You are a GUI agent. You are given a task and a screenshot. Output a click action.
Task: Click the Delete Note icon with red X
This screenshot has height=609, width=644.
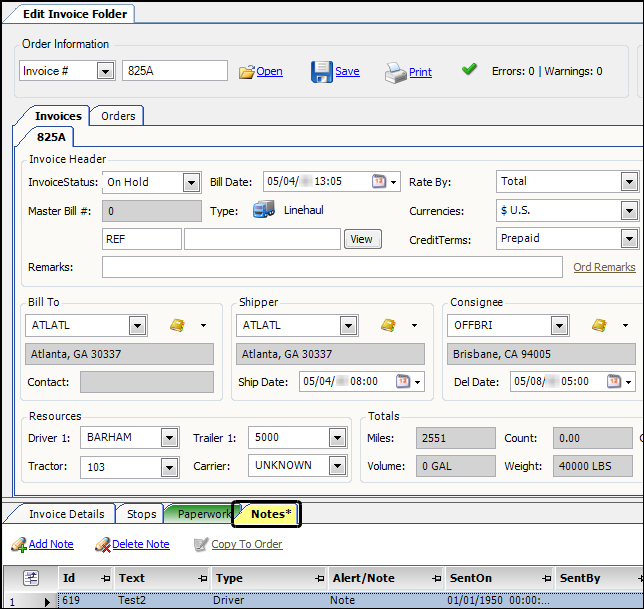103,545
